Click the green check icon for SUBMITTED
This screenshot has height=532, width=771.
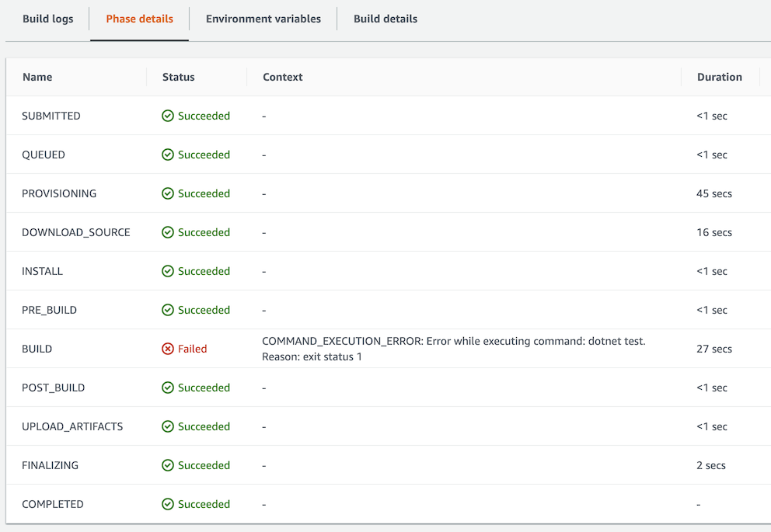coord(168,116)
